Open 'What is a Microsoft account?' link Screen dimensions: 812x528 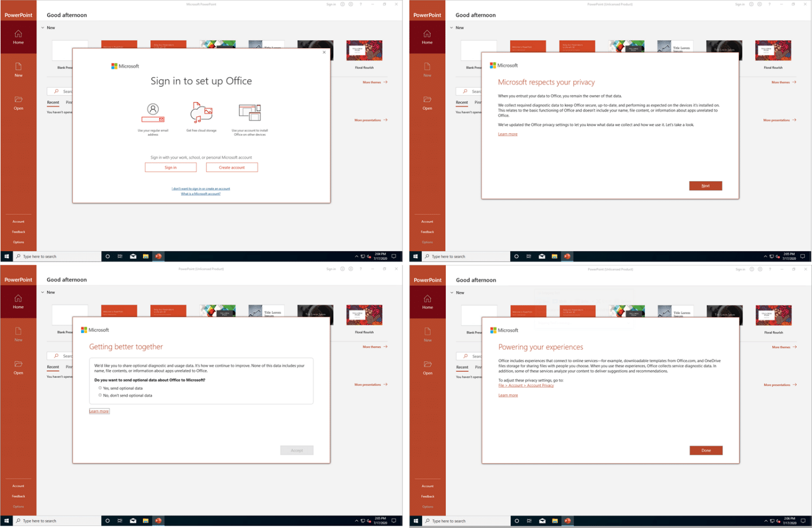(201, 194)
